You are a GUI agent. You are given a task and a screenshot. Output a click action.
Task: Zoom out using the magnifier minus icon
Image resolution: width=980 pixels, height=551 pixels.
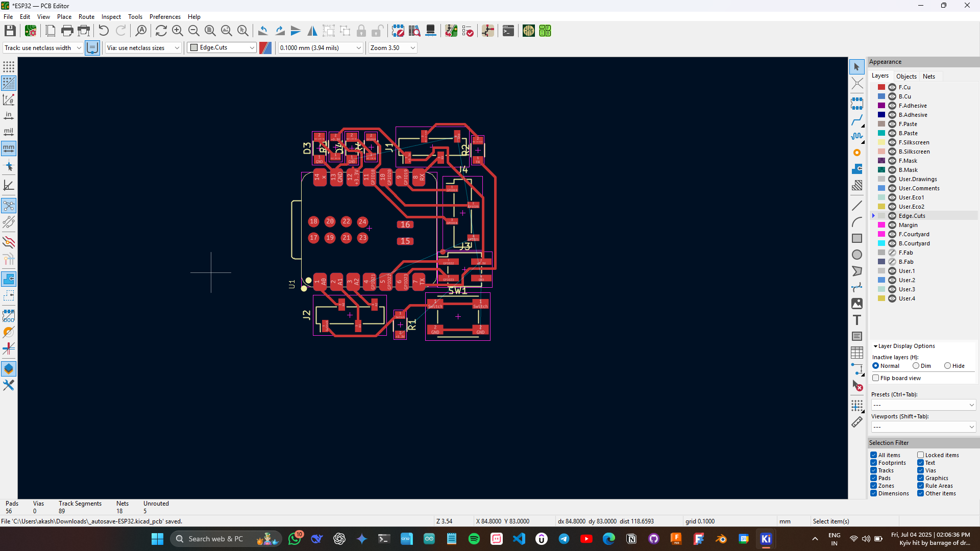[193, 31]
